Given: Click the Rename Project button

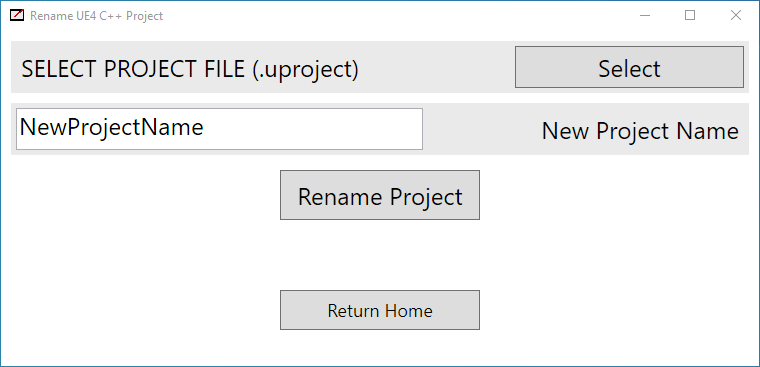Looking at the screenshot, I should 380,195.
